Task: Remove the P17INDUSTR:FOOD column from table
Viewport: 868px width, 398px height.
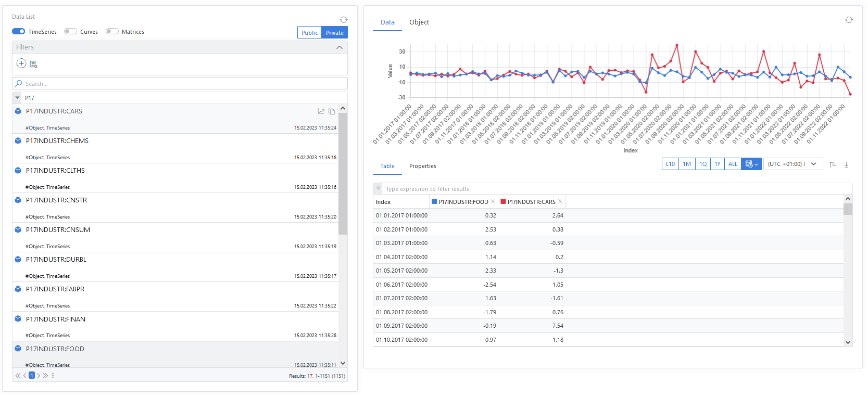Action: (x=493, y=202)
